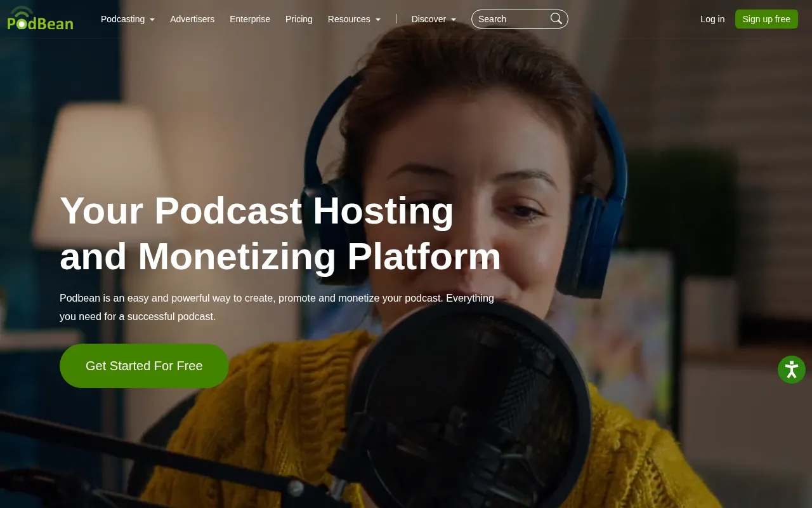The height and width of the screenshot is (508, 812).
Task: Click the paragraph starting "Podbean is an easy"
Action: 277,307
